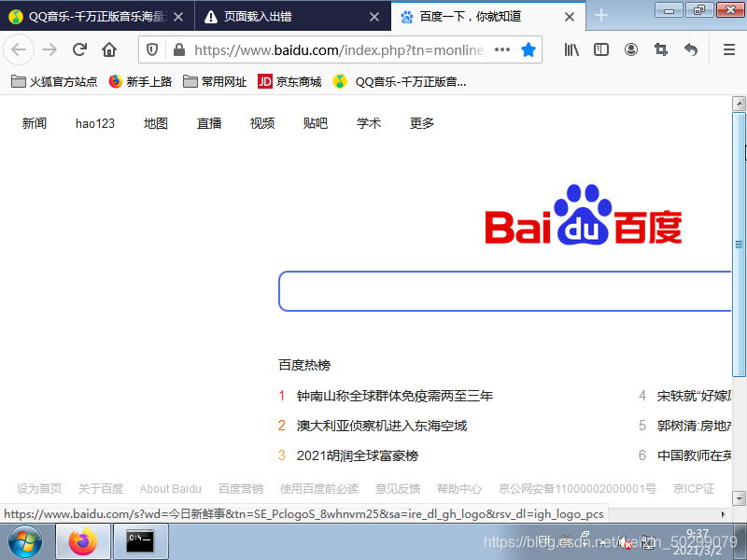Switch to the 页面载入出错 tab
The width and height of the screenshot is (747, 560).
[293, 16]
